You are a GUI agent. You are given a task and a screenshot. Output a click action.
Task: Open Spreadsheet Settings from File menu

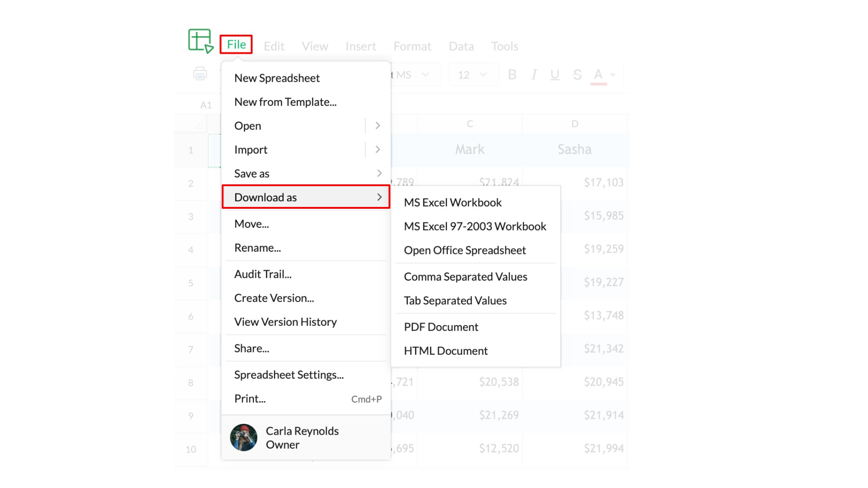(x=289, y=375)
